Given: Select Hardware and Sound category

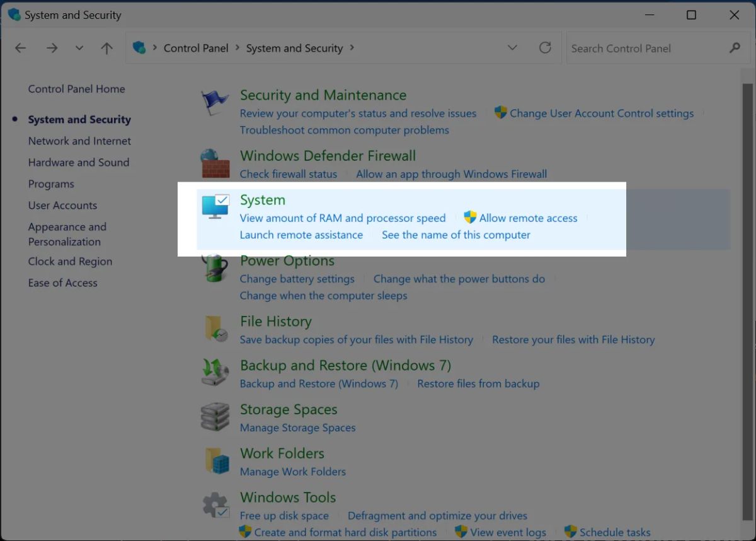Looking at the screenshot, I should click(78, 162).
